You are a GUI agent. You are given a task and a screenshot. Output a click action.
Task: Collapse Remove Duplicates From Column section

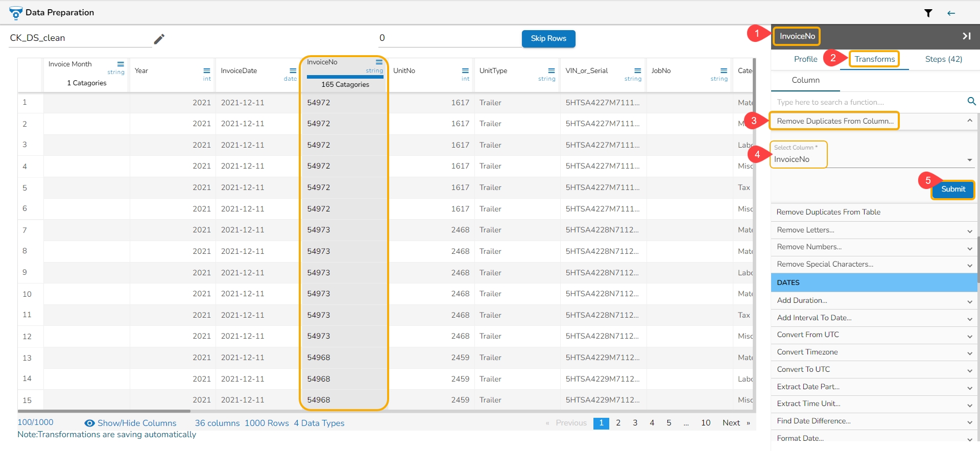tap(969, 121)
